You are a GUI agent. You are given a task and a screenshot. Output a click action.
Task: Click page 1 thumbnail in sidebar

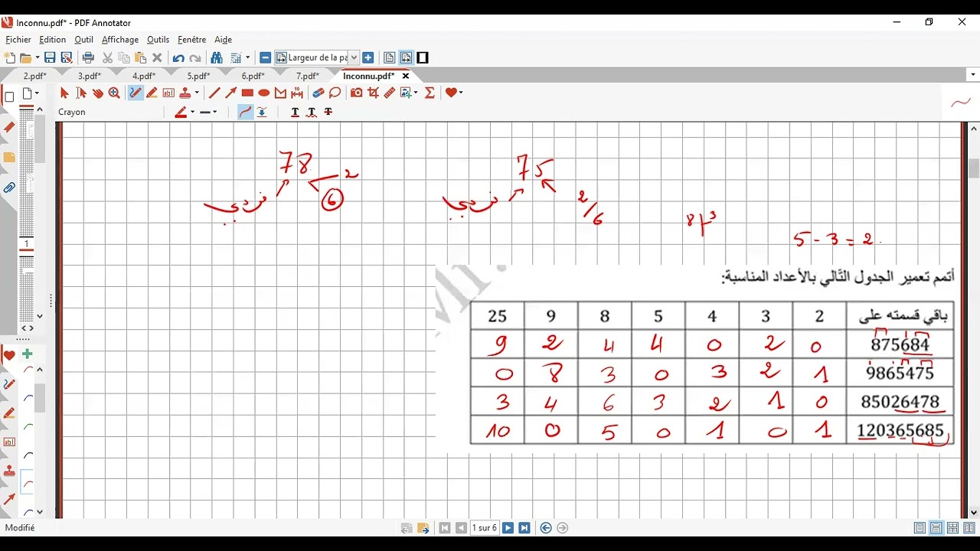(27, 176)
